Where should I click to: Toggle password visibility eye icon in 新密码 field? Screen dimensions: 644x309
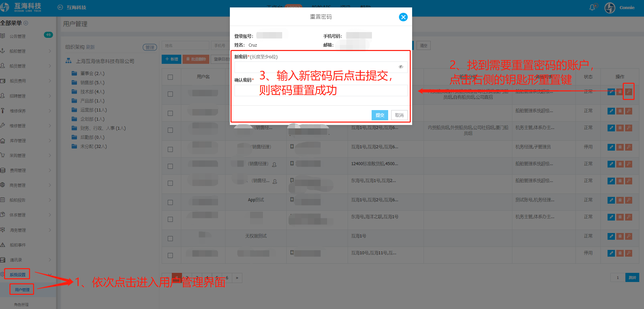pyautogui.click(x=401, y=67)
